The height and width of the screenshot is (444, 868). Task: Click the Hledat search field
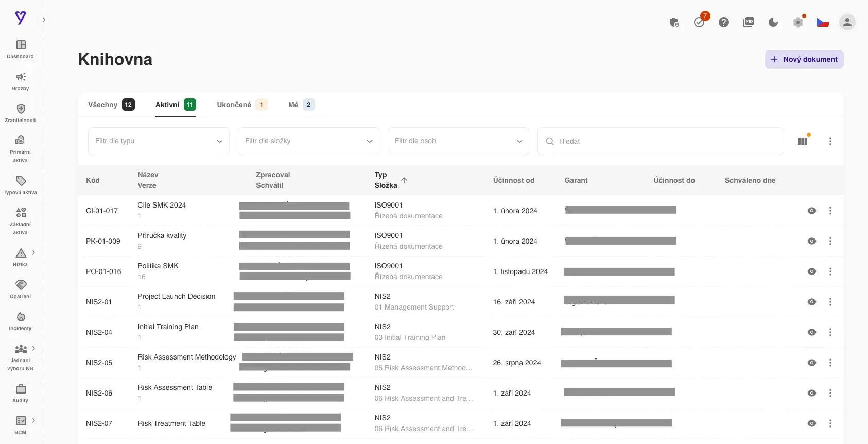[x=661, y=141]
